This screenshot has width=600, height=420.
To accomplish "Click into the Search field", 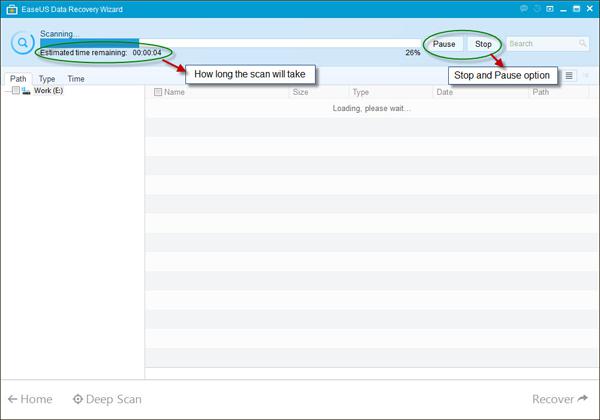I will point(540,44).
